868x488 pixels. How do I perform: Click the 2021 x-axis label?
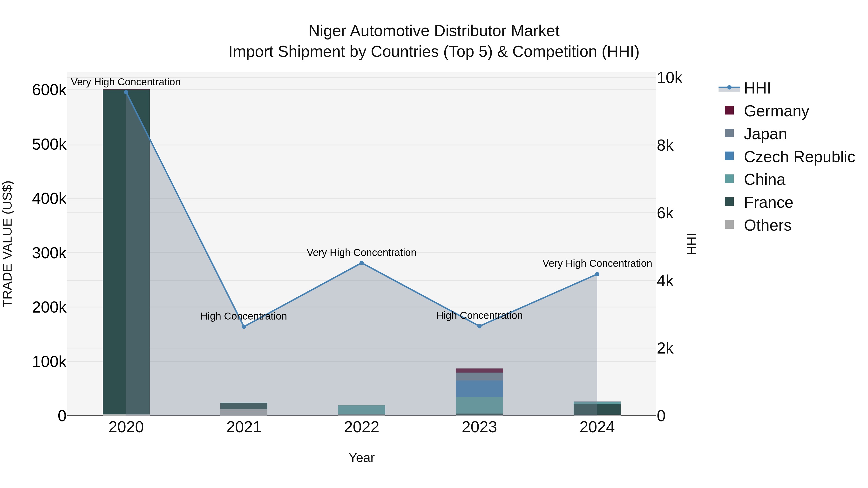244,427
